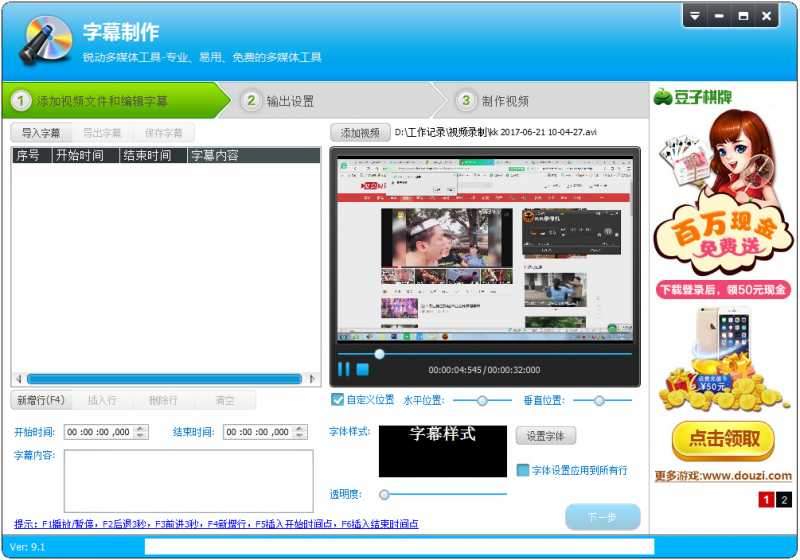The width and height of the screenshot is (800, 560).
Task: Click the subtitle list scroll right arrow
Action: point(312,379)
